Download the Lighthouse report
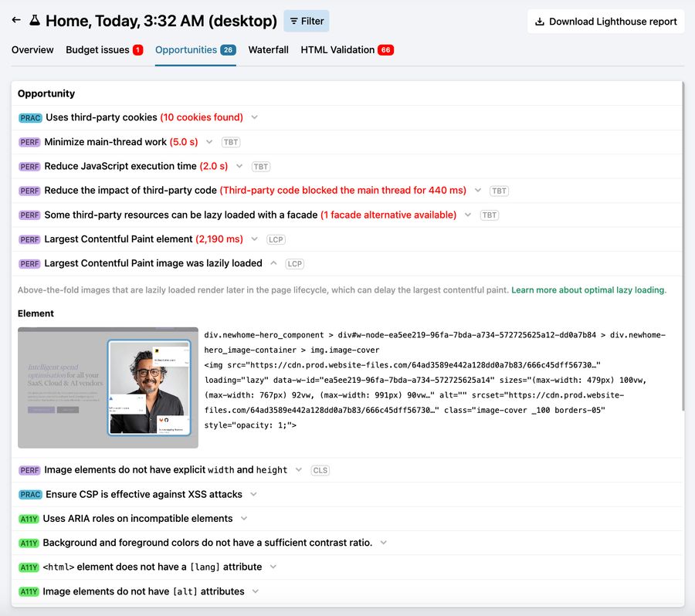The height and width of the screenshot is (616, 695). (605, 22)
